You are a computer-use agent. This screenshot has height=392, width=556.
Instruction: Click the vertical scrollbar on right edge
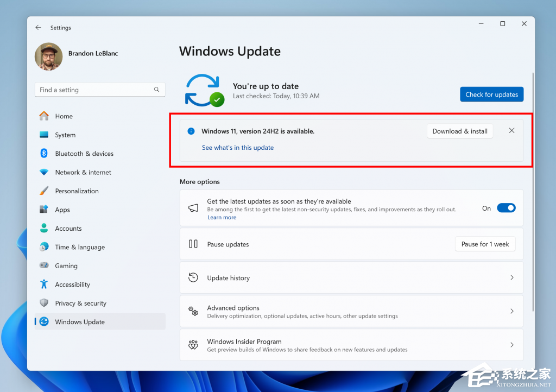[x=533, y=192]
